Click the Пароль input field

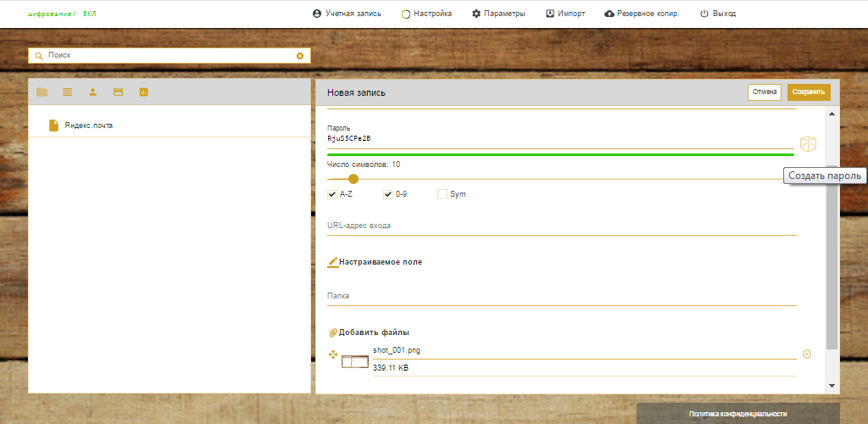tap(560, 138)
